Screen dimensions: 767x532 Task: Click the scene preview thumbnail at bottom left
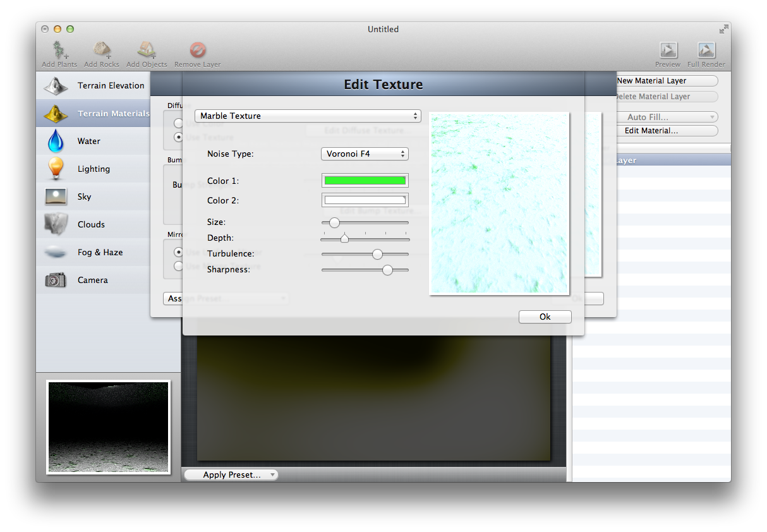(108, 426)
